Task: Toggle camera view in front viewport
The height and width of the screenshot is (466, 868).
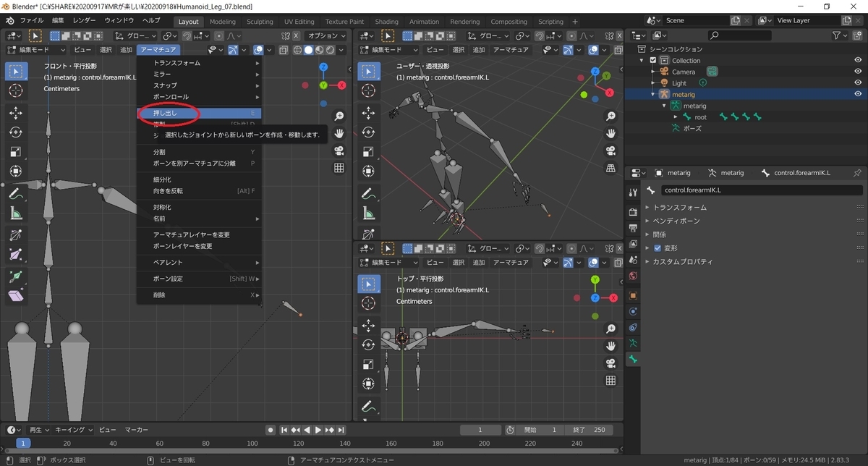Action: coord(339,151)
